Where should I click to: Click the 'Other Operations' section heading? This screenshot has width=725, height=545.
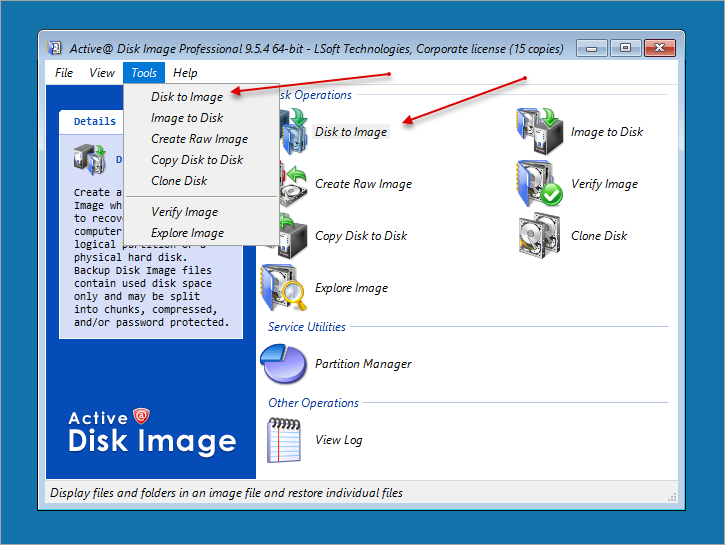(313, 403)
